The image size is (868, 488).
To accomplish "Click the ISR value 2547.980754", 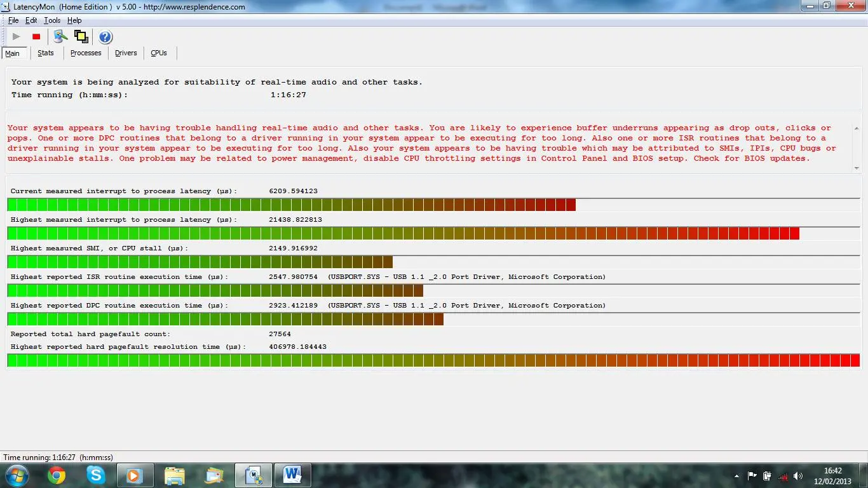I will click(x=293, y=277).
